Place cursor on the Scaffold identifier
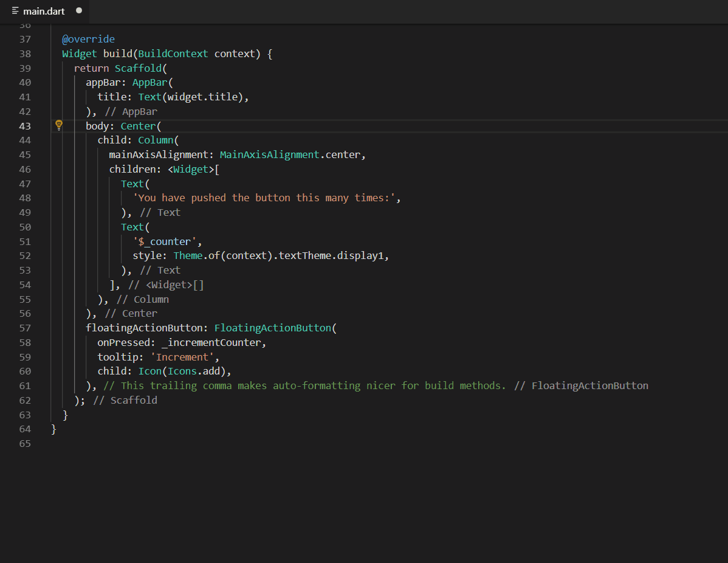Viewport: 728px width, 563px height. click(x=139, y=67)
